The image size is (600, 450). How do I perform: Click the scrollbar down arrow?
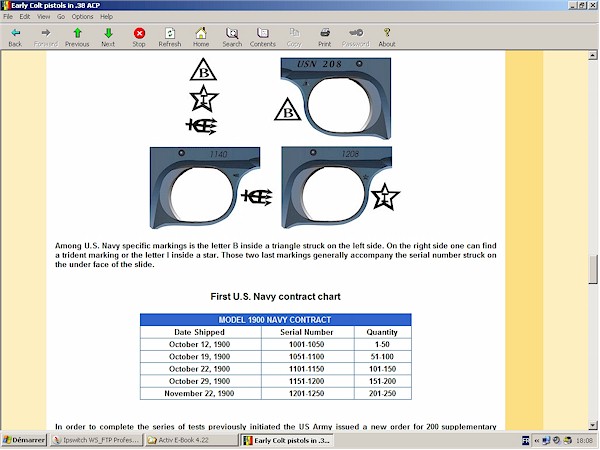pos(593,425)
